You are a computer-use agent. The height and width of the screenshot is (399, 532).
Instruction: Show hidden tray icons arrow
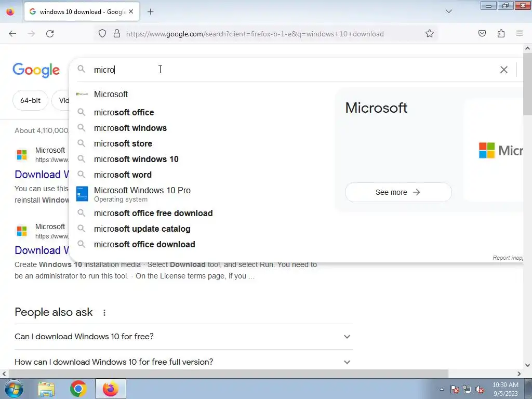pyautogui.click(x=442, y=389)
